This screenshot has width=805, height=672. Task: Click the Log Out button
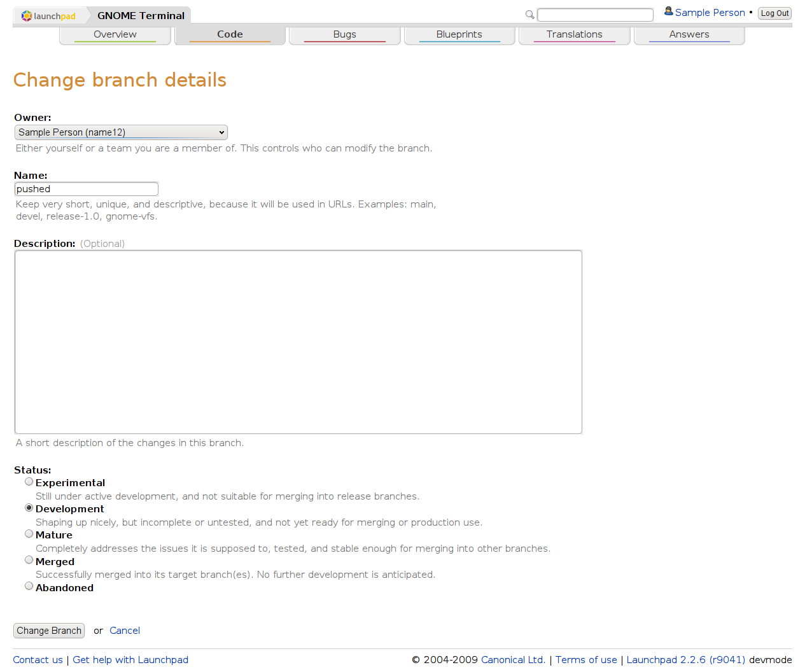(x=774, y=13)
